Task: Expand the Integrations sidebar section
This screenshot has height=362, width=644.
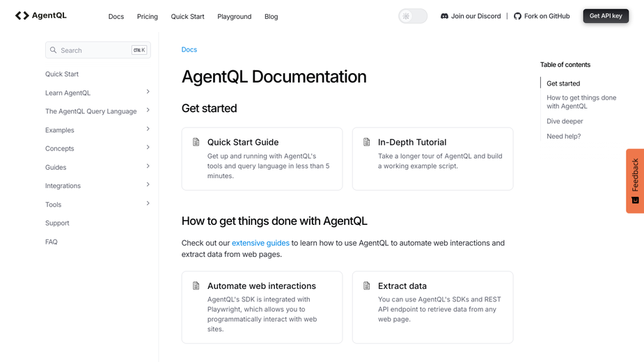Action: pyautogui.click(x=148, y=184)
